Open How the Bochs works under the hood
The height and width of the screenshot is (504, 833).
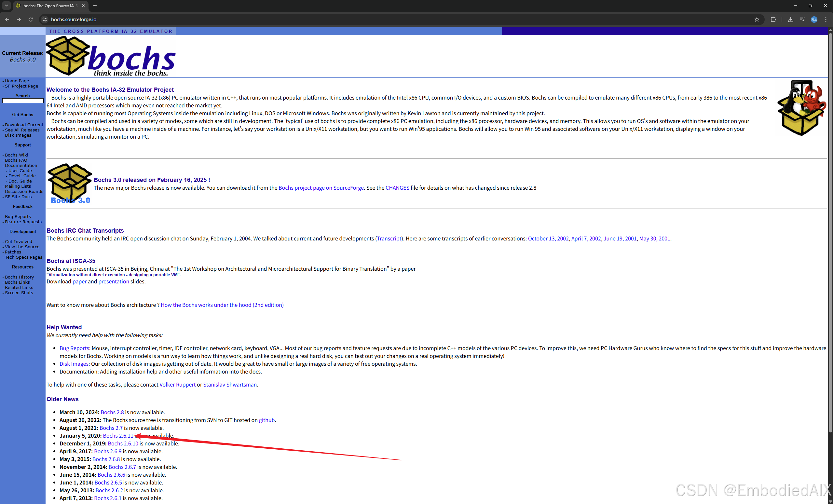(222, 305)
